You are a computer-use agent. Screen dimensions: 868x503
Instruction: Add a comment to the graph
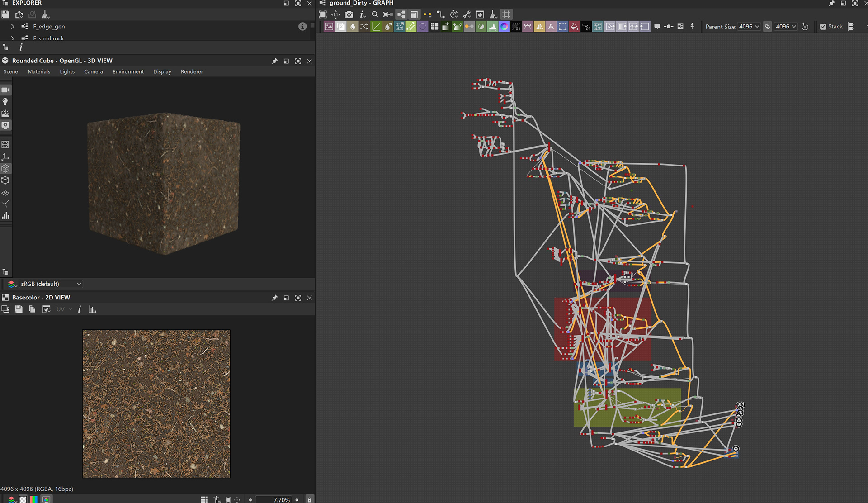(657, 27)
